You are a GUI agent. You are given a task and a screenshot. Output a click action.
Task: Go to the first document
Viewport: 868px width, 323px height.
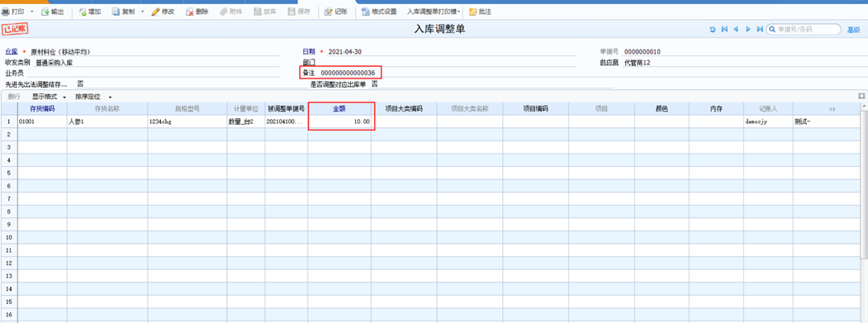[724, 30]
